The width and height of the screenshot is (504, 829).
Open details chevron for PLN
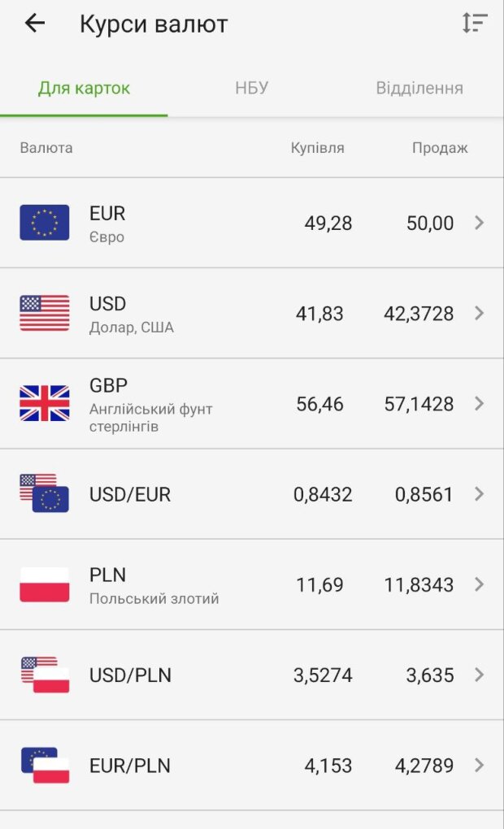[x=479, y=584]
